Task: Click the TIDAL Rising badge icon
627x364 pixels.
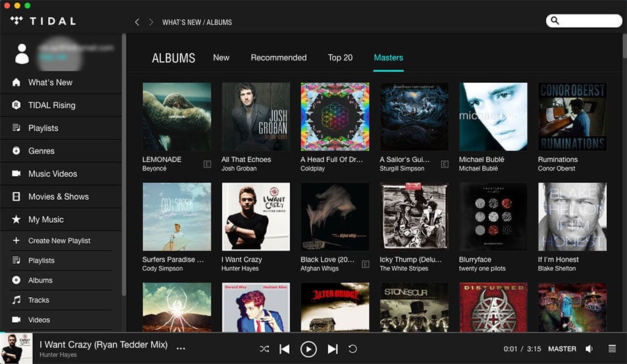Action: (16, 105)
